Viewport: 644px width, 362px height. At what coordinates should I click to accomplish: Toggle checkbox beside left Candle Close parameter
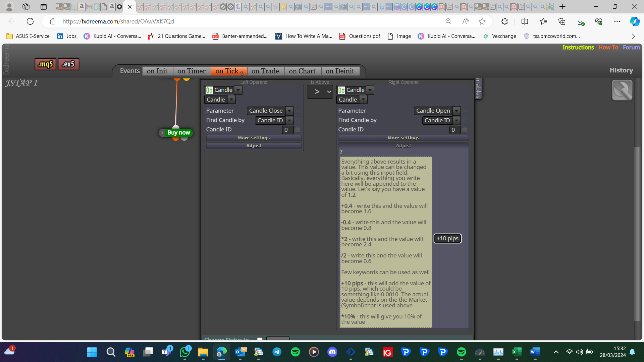tap(298, 111)
